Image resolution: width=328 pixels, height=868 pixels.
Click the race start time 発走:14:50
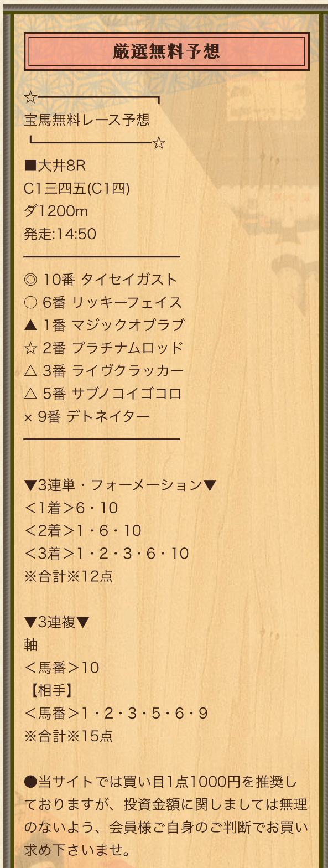[x=60, y=234]
